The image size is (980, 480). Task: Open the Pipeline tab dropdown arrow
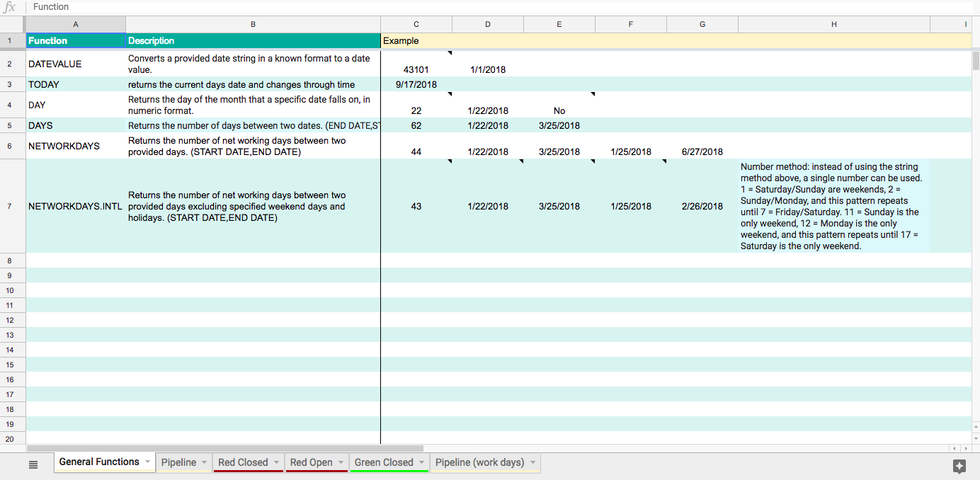point(204,462)
